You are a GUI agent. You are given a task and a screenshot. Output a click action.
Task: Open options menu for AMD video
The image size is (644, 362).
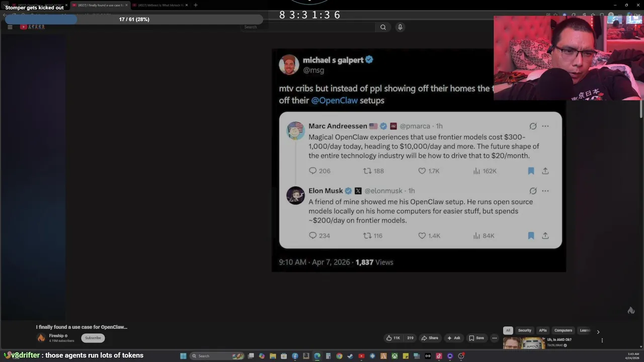602,340
